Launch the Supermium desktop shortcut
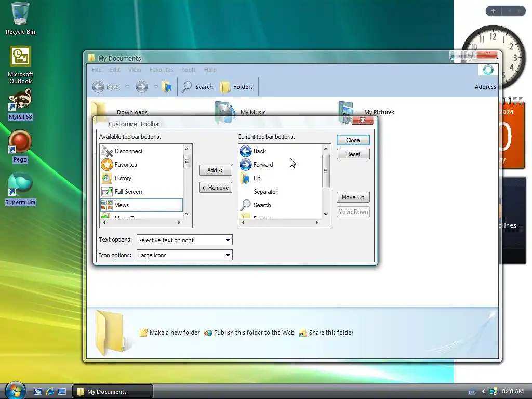 tap(20, 189)
